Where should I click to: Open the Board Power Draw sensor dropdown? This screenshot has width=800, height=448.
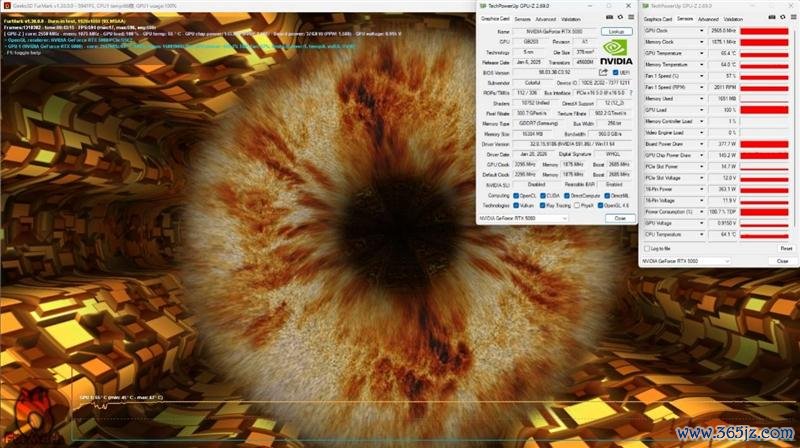702,144
